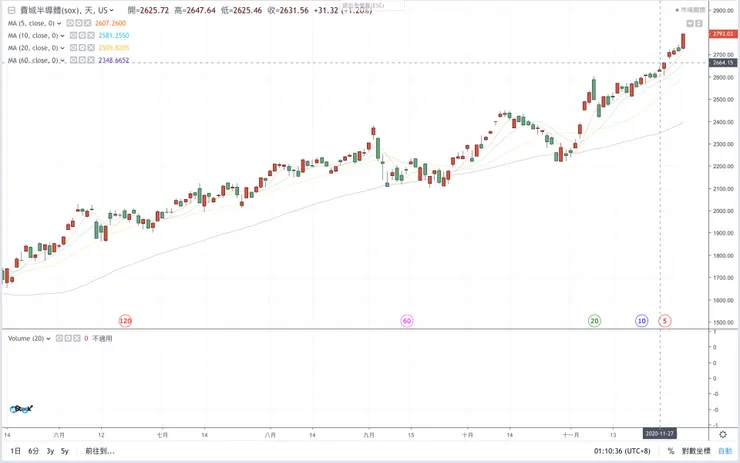Open the 前往到... go-to-date dialog
The width and height of the screenshot is (740, 463).
click(100, 451)
